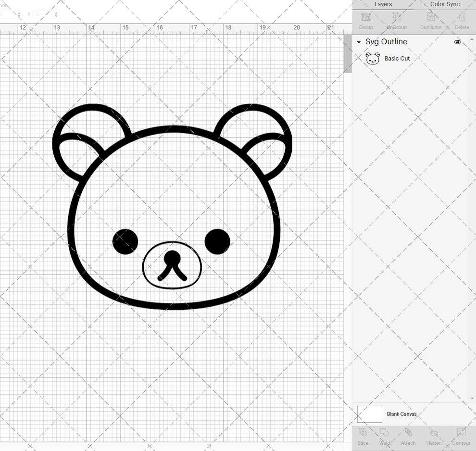476x451 pixels.
Task: Toggle visibility of Svg Outline group
Action: coord(457,42)
